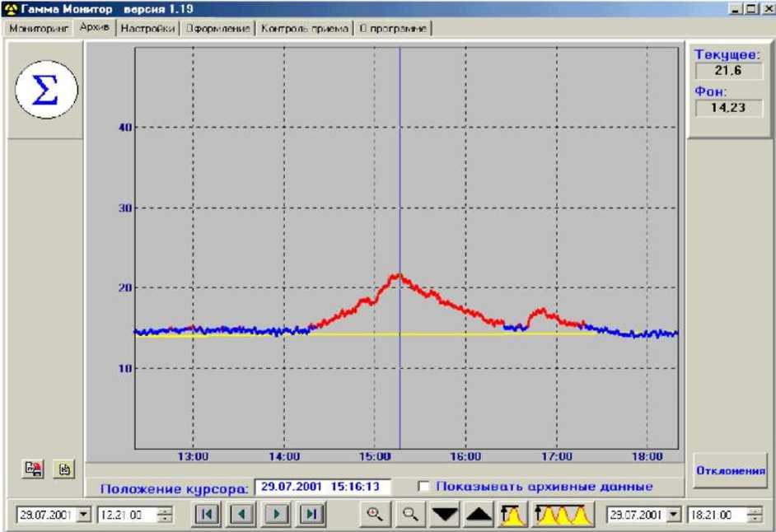Click the Отклонения button
The width and height of the screenshot is (776, 532).
731,470
